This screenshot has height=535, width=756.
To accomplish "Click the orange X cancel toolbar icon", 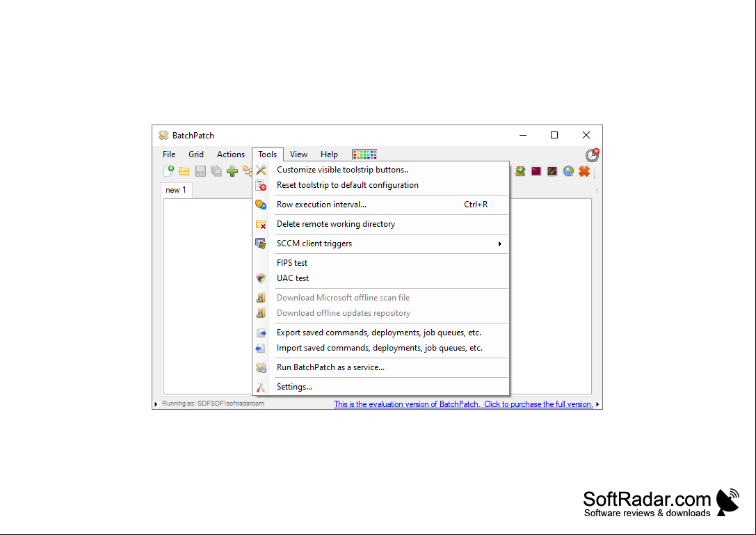I will [584, 170].
